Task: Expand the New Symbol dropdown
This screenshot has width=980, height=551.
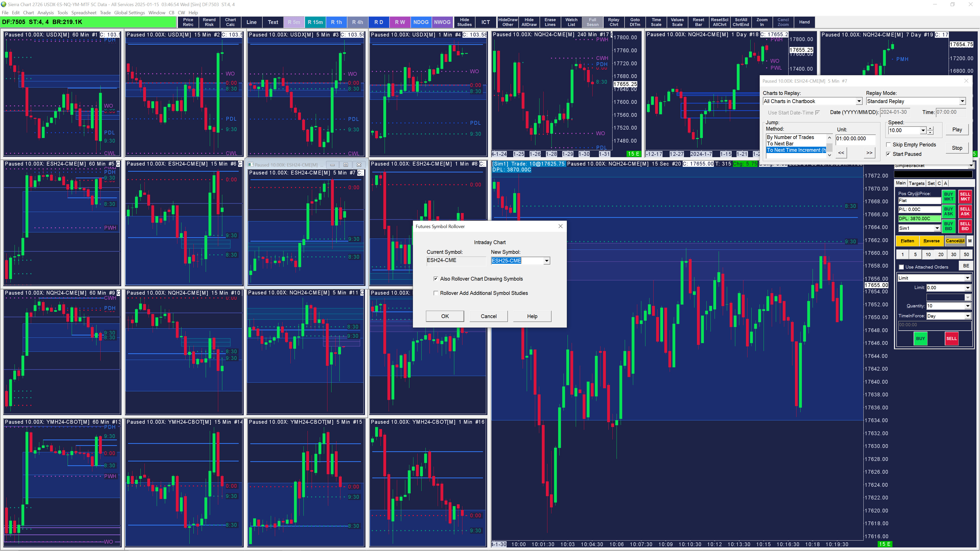Action: click(546, 261)
